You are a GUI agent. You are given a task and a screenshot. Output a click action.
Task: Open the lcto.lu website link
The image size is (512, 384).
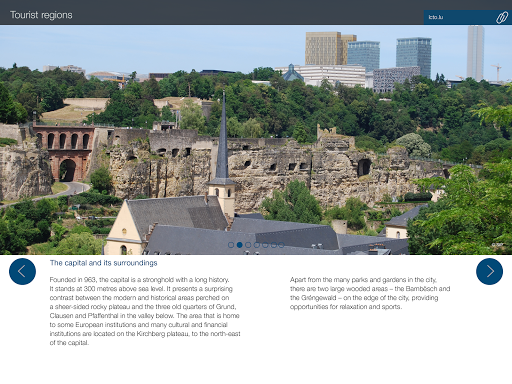point(436,17)
